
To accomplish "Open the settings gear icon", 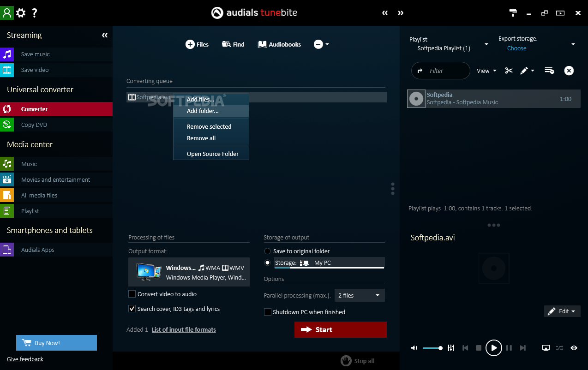I will coord(21,13).
